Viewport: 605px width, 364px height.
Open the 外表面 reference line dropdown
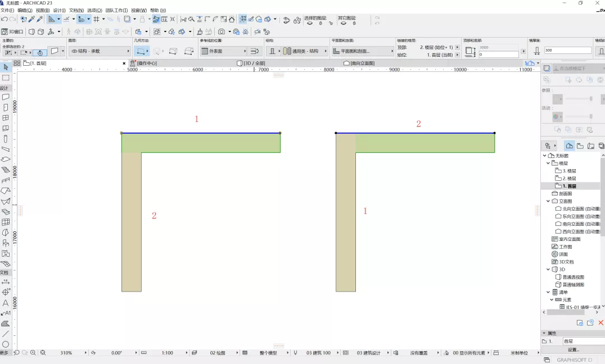(x=230, y=51)
